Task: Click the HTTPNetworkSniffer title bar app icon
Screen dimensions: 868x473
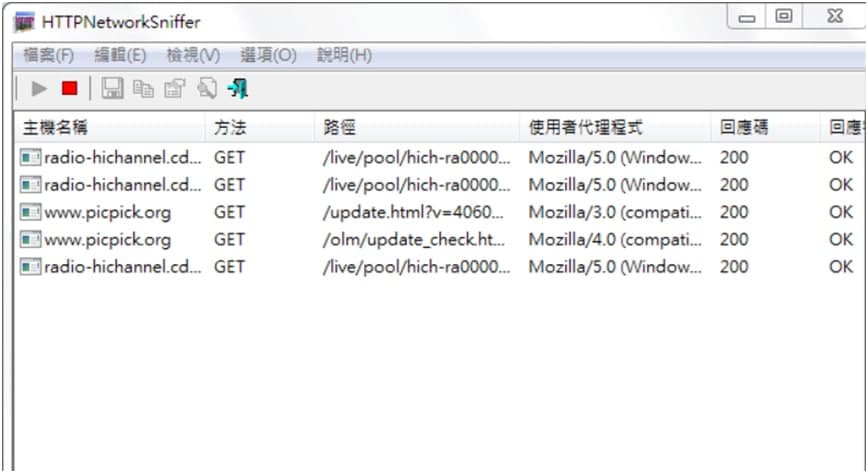Action: [x=25, y=23]
